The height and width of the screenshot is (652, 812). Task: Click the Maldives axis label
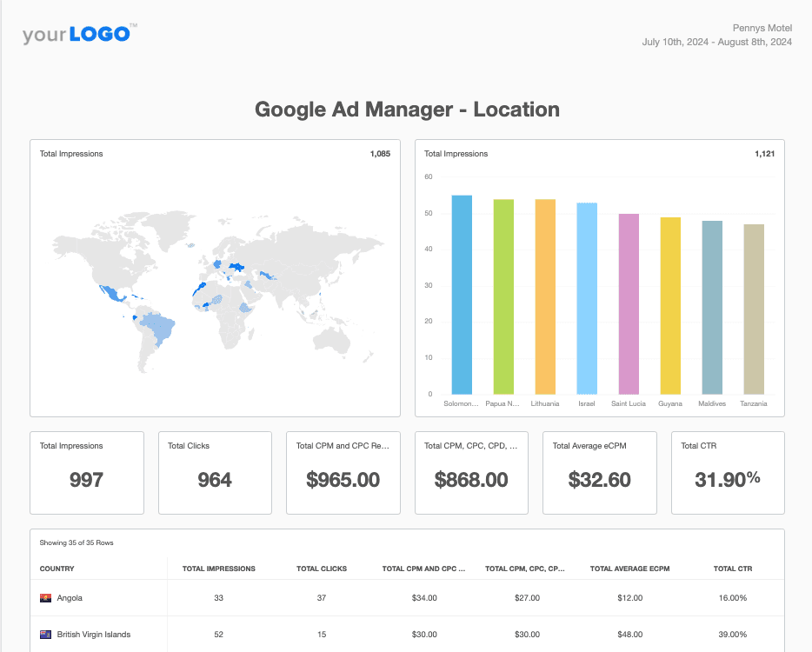point(711,403)
